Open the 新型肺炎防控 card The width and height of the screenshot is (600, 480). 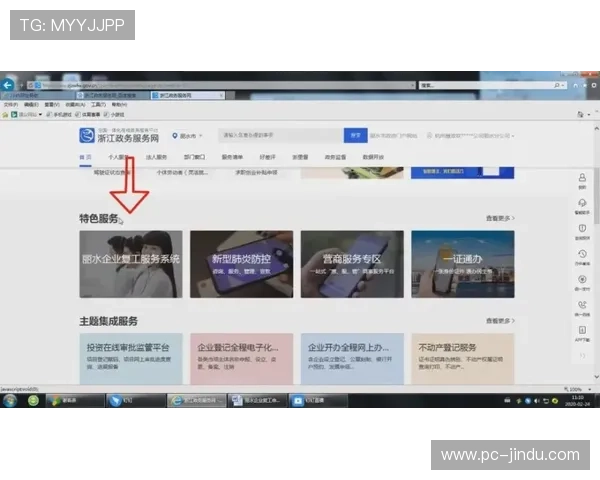tap(241, 264)
